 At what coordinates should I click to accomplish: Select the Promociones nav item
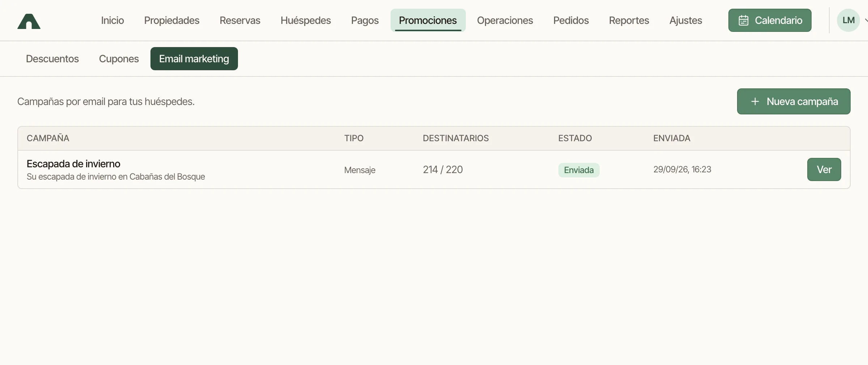(428, 20)
